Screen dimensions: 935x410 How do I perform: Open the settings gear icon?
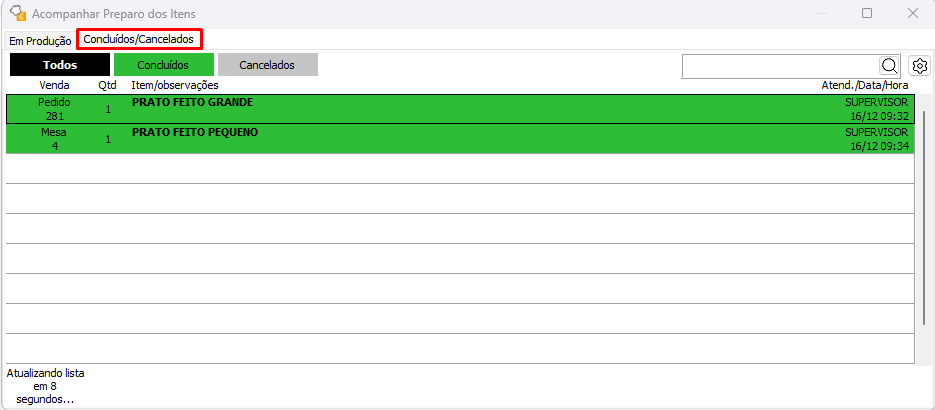[920, 66]
